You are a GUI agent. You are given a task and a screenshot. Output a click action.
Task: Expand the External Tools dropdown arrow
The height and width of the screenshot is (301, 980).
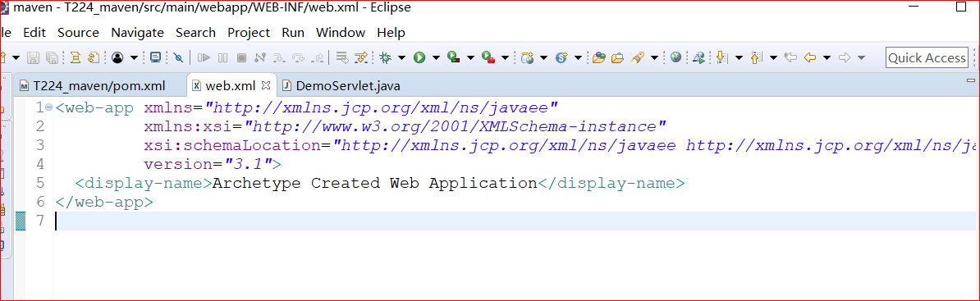pyautogui.click(x=505, y=58)
